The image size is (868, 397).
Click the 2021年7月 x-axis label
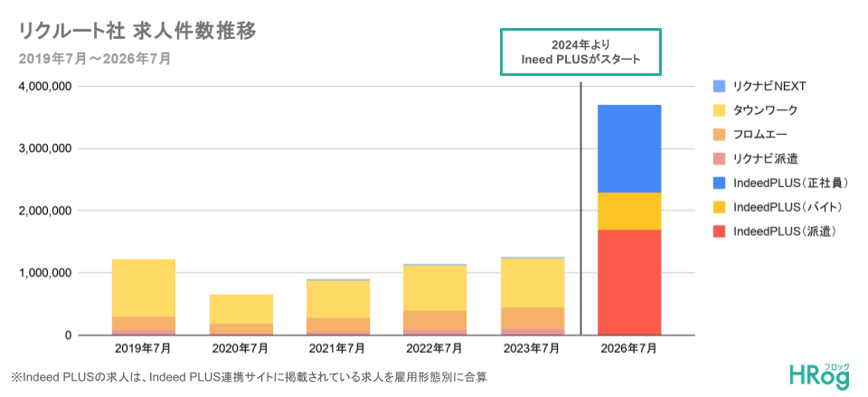coord(337,349)
